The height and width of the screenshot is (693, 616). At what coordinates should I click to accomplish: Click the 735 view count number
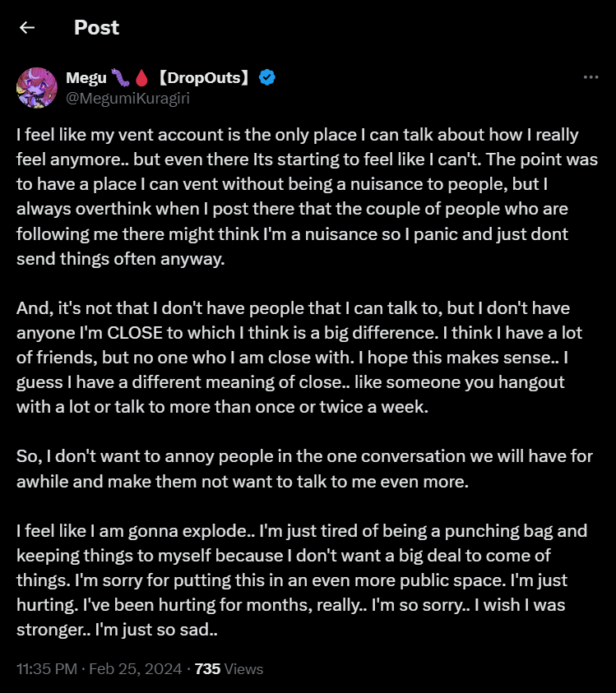(207, 668)
